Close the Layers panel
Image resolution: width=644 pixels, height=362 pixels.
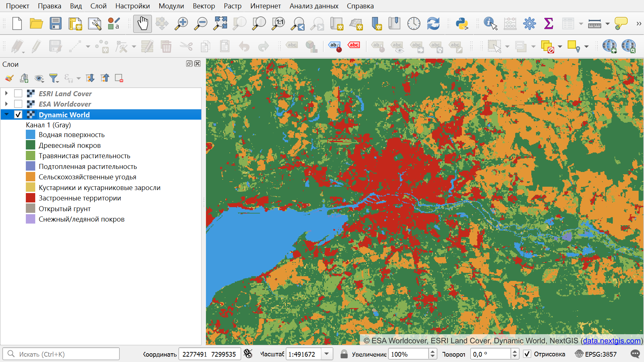pyautogui.click(x=198, y=64)
